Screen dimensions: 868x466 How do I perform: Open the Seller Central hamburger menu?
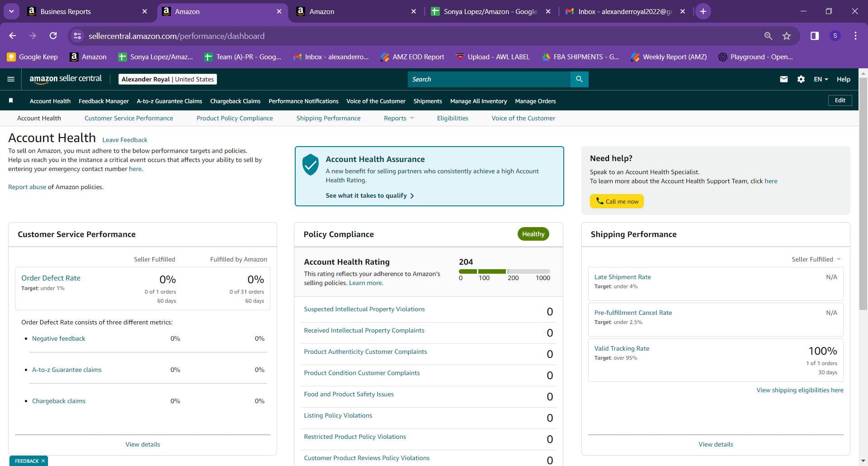(x=11, y=79)
